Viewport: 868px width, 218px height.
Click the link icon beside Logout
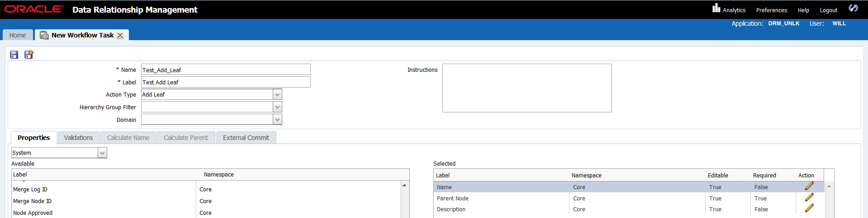pos(853,8)
